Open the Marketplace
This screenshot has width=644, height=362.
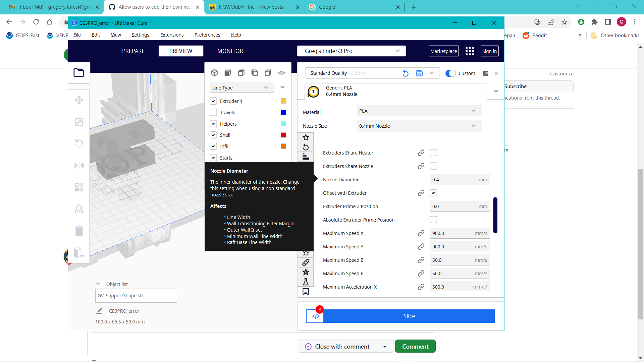[x=443, y=51]
